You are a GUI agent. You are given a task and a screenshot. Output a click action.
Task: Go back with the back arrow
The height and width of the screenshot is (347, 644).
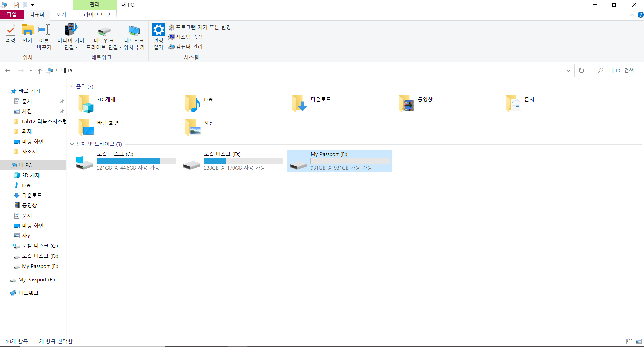[8, 71]
